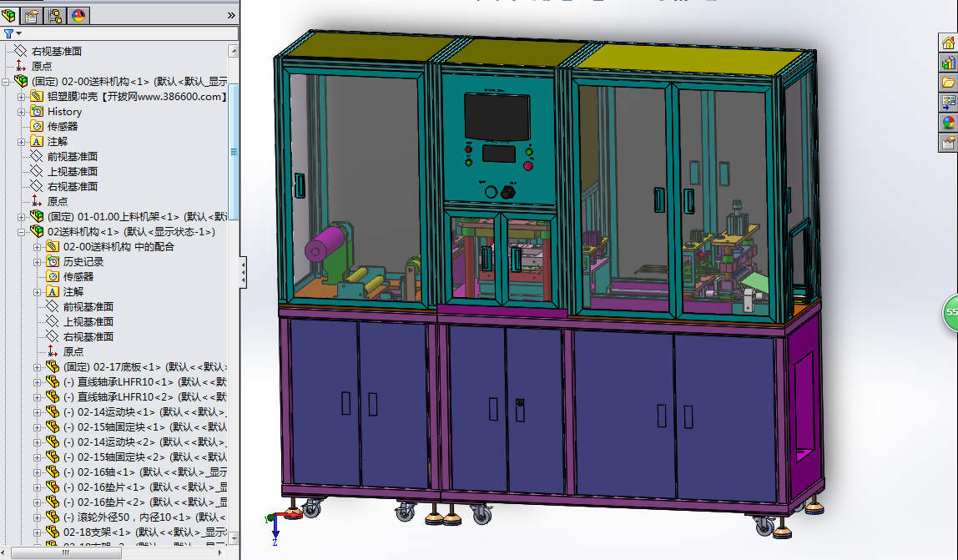Viewport: 958px width, 560px height.
Task: Select (-) 02-14运动块<2> tree item
Action: point(145,442)
